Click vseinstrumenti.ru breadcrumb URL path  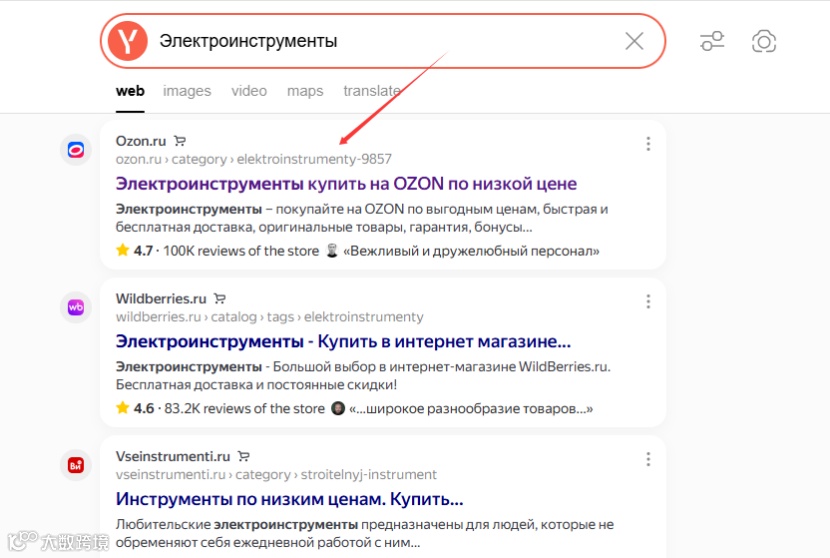tap(276, 474)
